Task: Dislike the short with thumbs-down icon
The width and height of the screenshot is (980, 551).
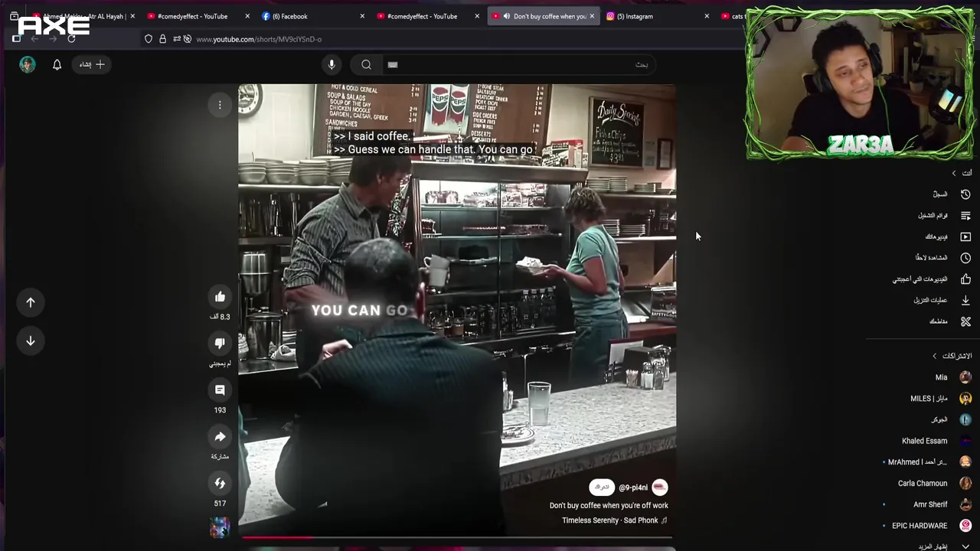Action: pos(220,344)
